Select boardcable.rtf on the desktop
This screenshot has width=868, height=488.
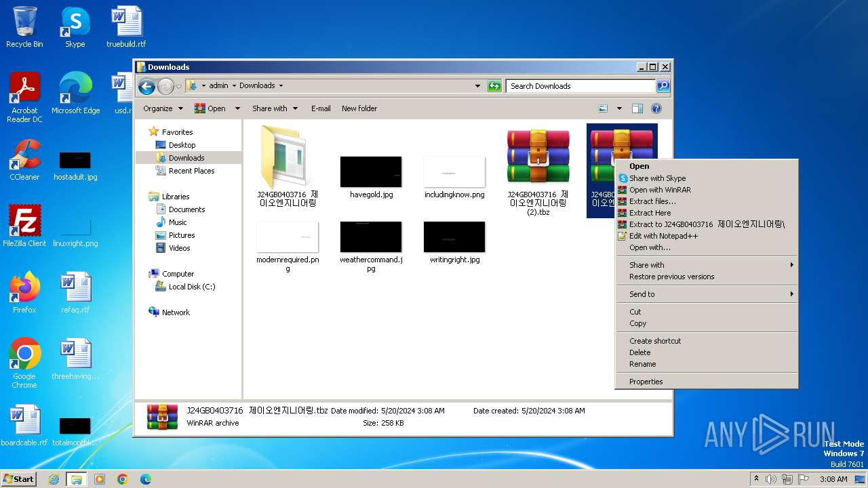[24, 426]
